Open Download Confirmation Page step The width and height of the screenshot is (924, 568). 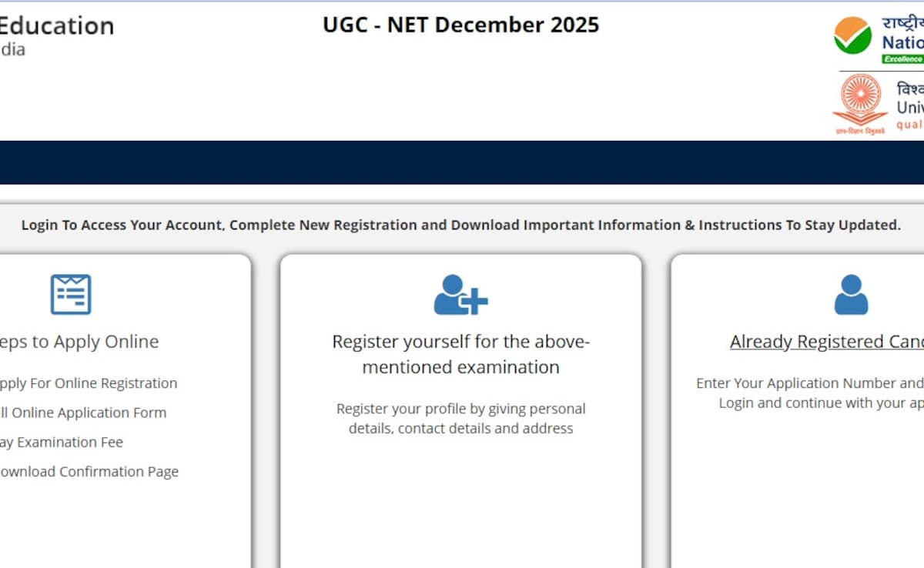pos(89,471)
